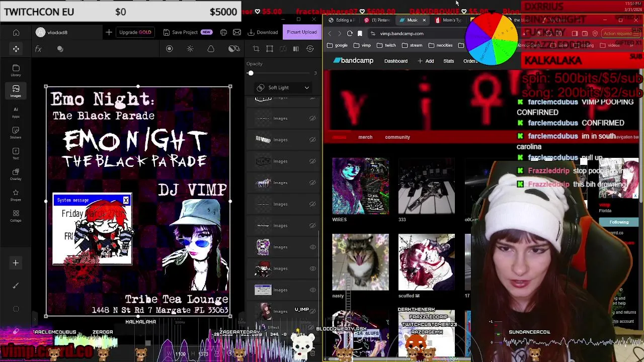Open the nasty album cat cover
Viewport: 644px width, 362px height.
click(360, 262)
